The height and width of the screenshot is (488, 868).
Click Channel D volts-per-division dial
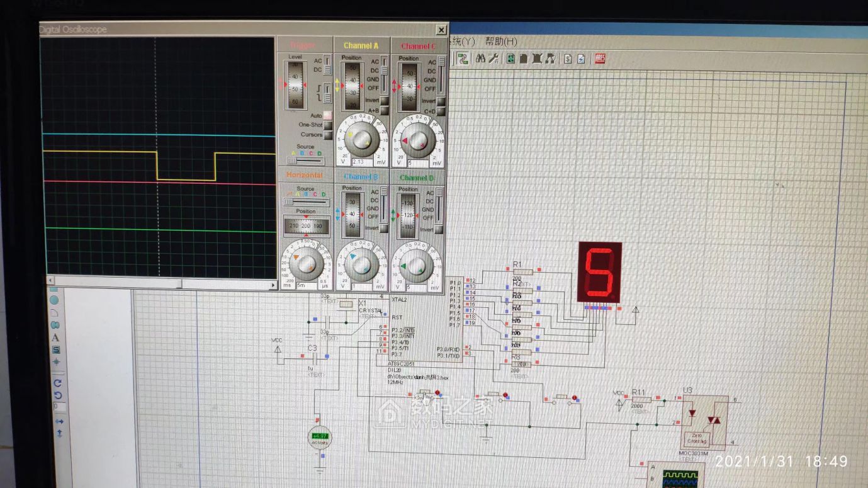point(417,264)
